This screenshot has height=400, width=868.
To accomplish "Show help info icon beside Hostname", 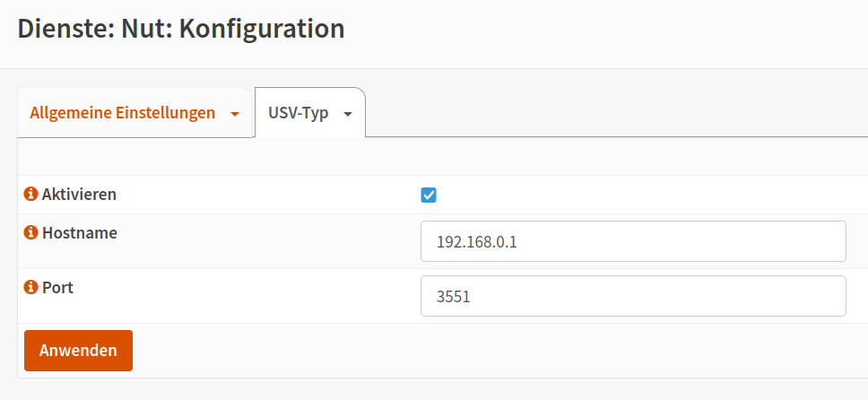I will [31, 232].
